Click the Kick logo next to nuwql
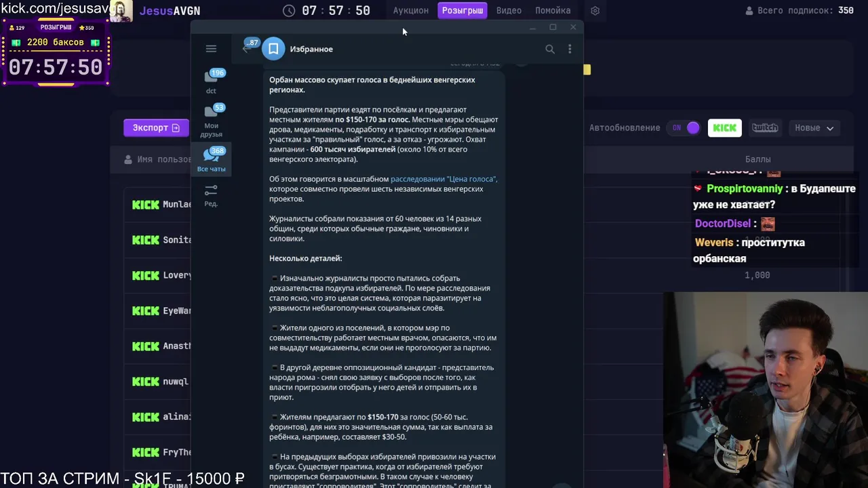The image size is (868, 488). click(x=146, y=382)
